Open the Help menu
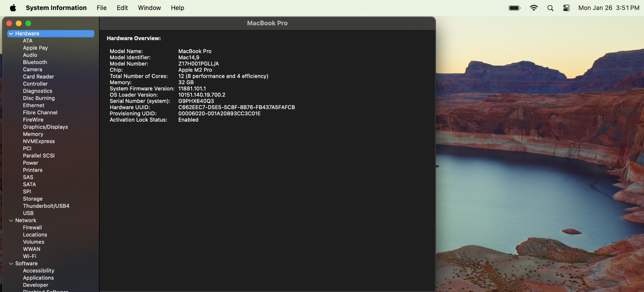Image resolution: width=644 pixels, height=292 pixels. [178, 8]
